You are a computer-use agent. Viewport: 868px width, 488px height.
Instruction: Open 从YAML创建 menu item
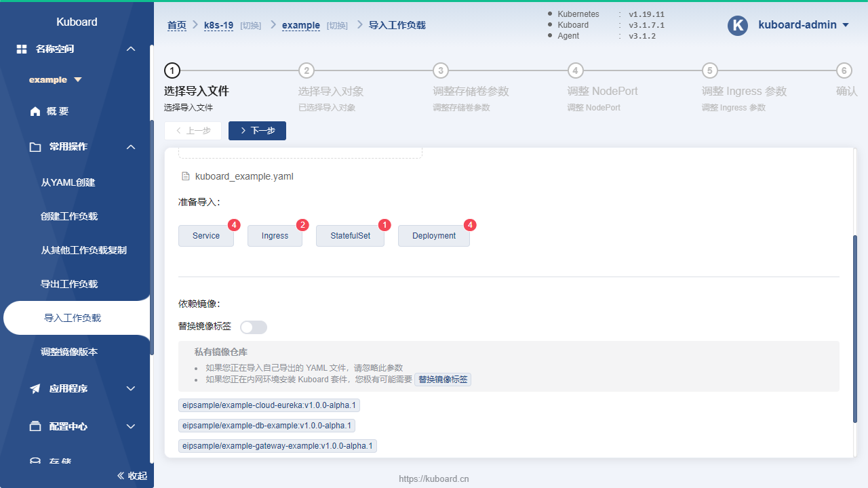(x=68, y=182)
